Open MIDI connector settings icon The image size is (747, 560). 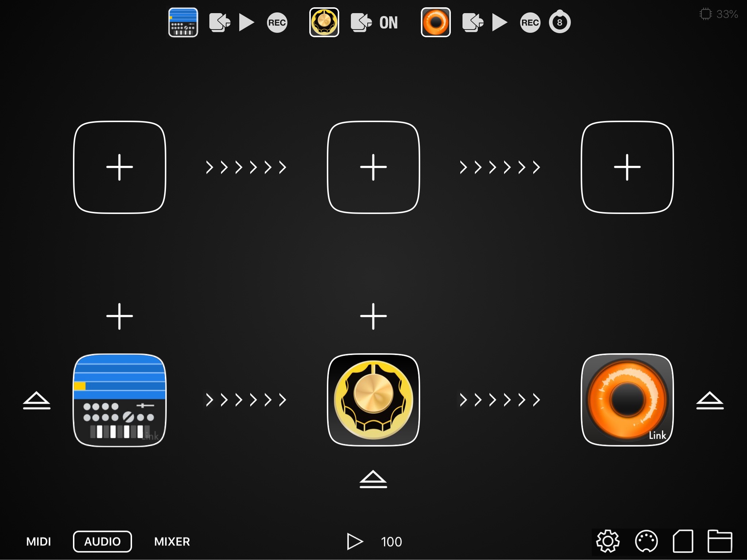coord(646,541)
